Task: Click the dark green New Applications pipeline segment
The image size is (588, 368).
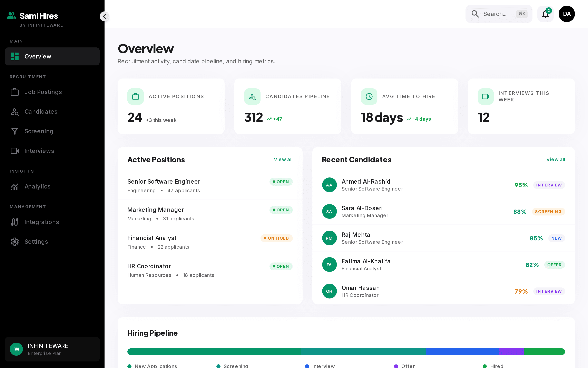Action: (214, 351)
